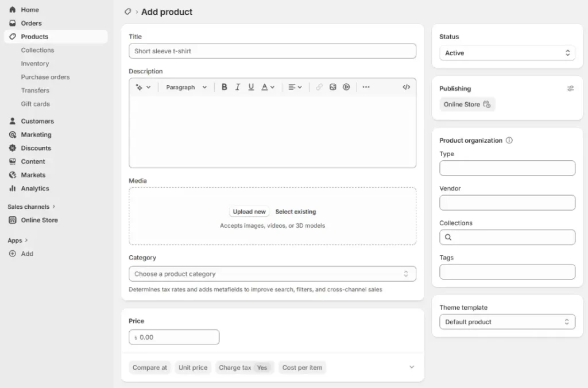This screenshot has width=588, height=388.
Task: Click the Upload new button
Action: pos(249,212)
